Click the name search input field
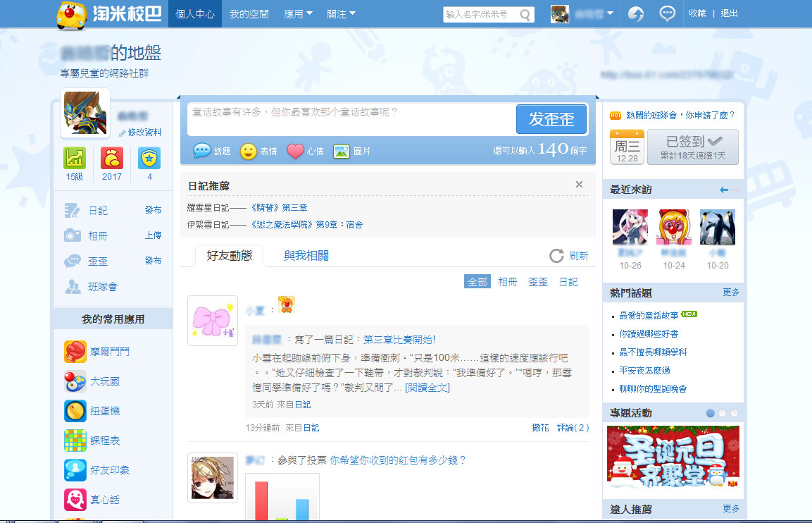Image resolution: width=812 pixels, height=523 pixels. pyautogui.click(x=481, y=14)
